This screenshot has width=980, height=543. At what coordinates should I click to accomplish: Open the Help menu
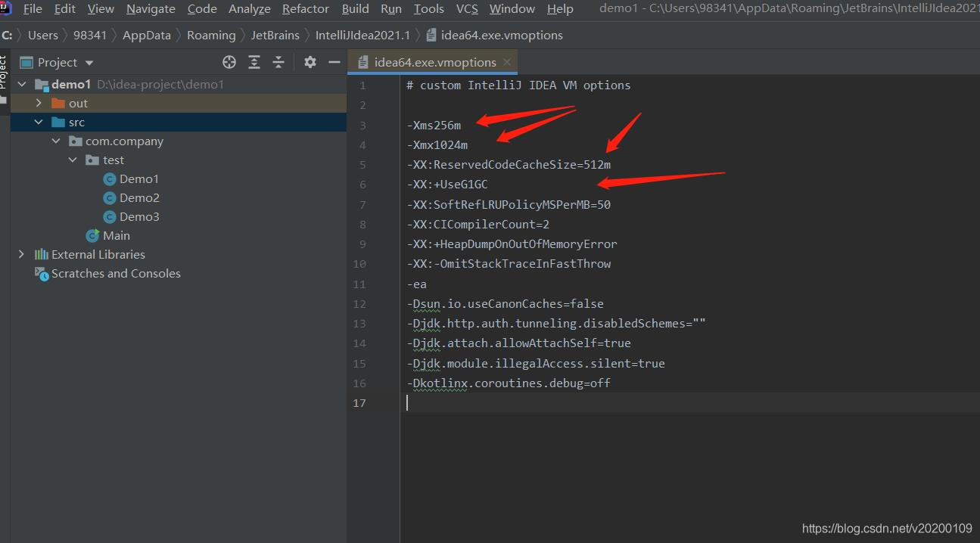[560, 9]
